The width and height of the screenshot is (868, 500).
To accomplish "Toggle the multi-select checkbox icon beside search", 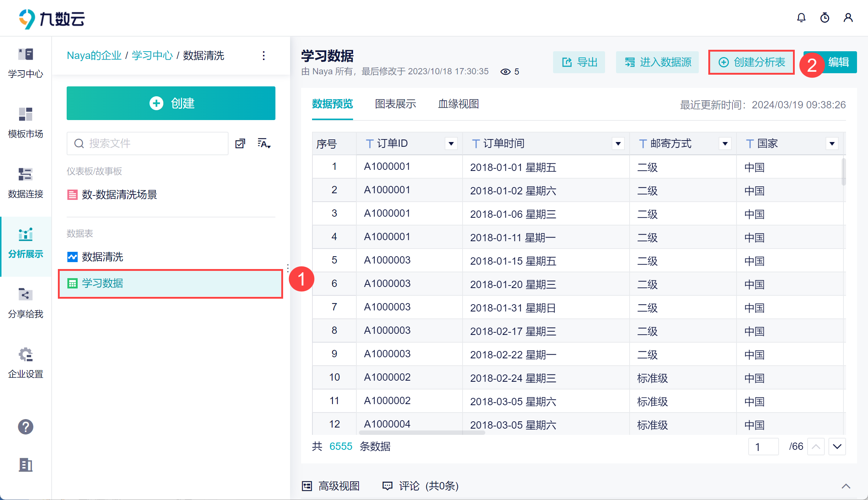I will pos(240,143).
